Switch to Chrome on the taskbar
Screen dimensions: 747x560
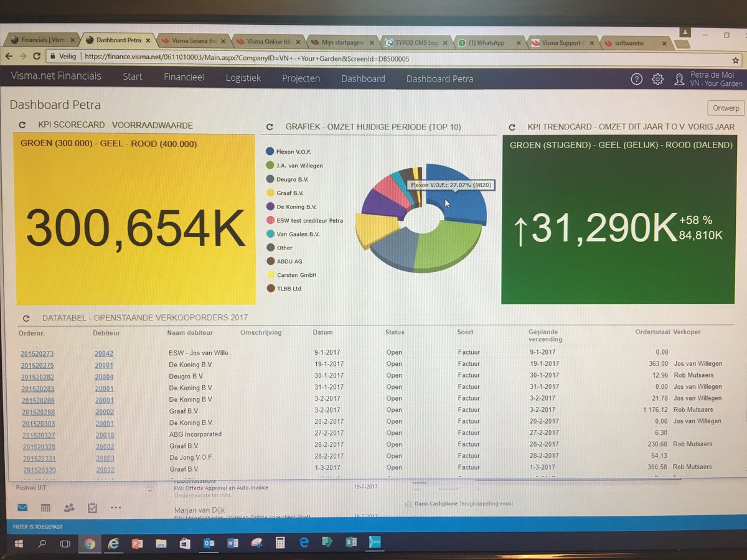click(x=90, y=544)
